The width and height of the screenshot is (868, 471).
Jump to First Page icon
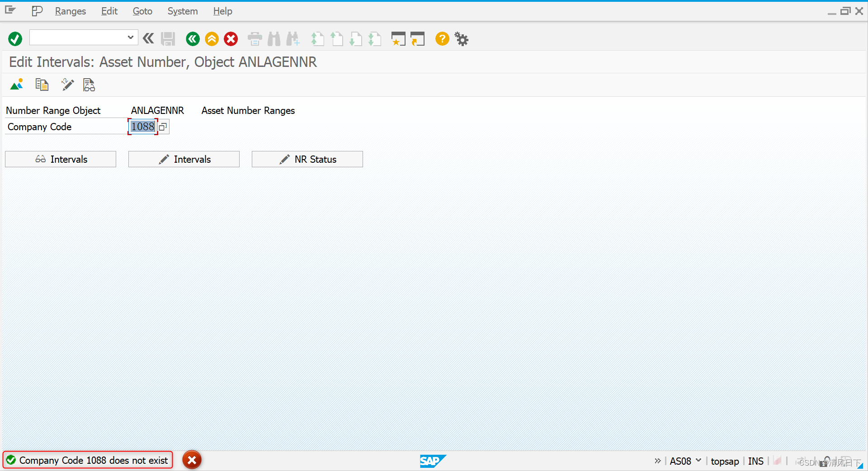[x=318, y=39]
